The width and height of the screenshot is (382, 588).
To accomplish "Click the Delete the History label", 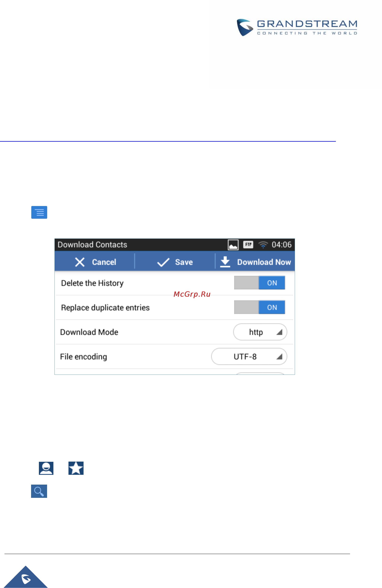I will [92, 283].
